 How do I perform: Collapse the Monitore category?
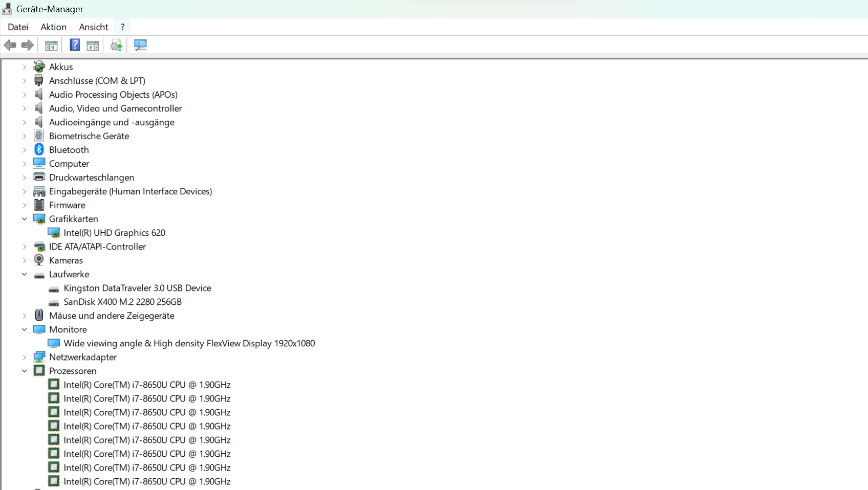click(24, 329)
